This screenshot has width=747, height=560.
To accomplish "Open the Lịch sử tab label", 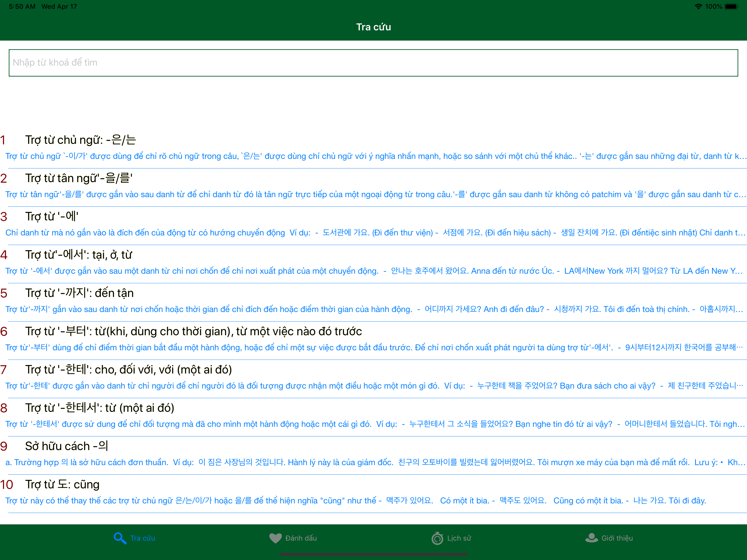I will click(x=459, y=538).
